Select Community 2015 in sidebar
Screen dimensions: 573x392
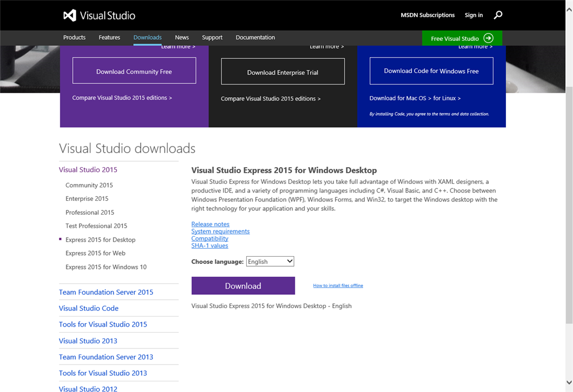[x=89, y=185]
